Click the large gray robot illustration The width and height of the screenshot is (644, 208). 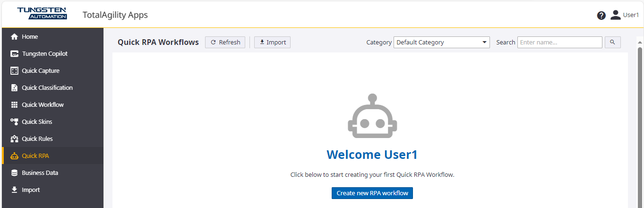[372, 116]
